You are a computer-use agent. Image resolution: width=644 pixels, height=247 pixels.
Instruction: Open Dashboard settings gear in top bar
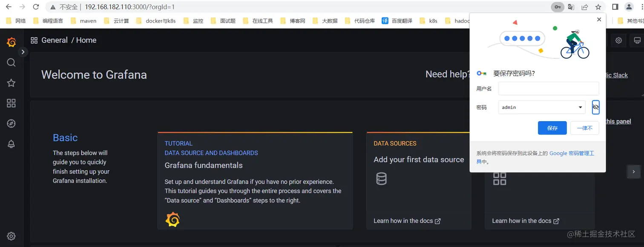(x=618, y=40)
